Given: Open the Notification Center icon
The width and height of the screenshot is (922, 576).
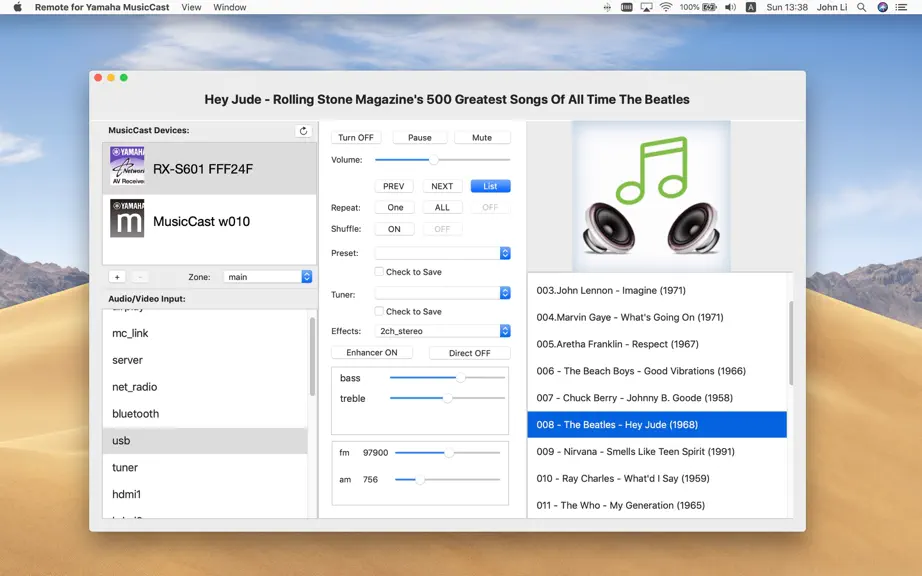Looking at the screenshot, I should (x=901, y=7).
